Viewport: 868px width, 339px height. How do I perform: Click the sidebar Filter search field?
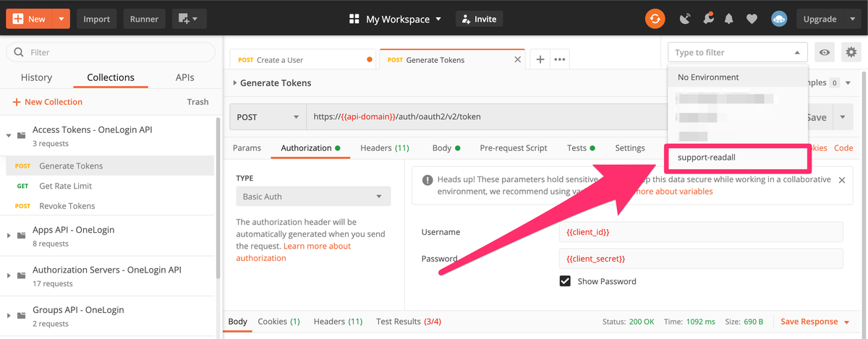coord(110,52)
